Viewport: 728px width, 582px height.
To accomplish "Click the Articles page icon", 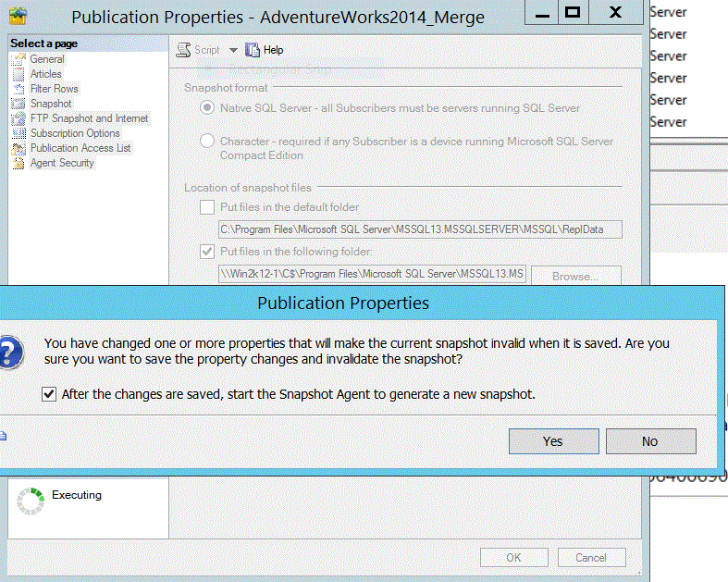I will (x=19, y=74).
